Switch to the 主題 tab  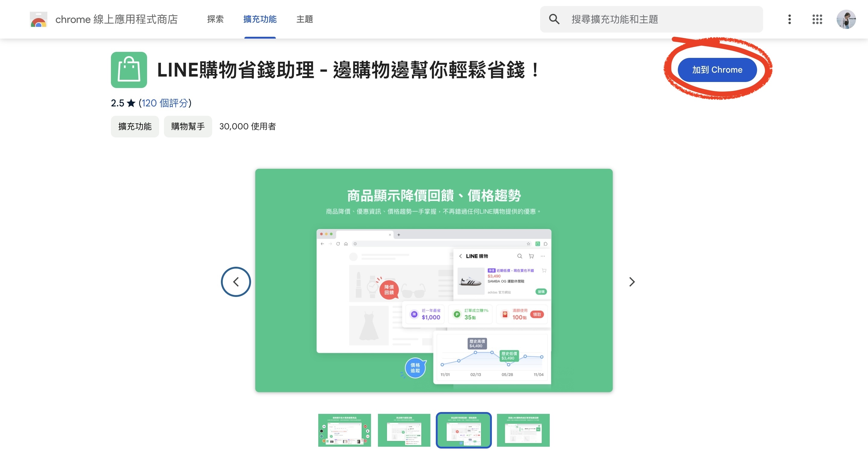coord(304,19)
